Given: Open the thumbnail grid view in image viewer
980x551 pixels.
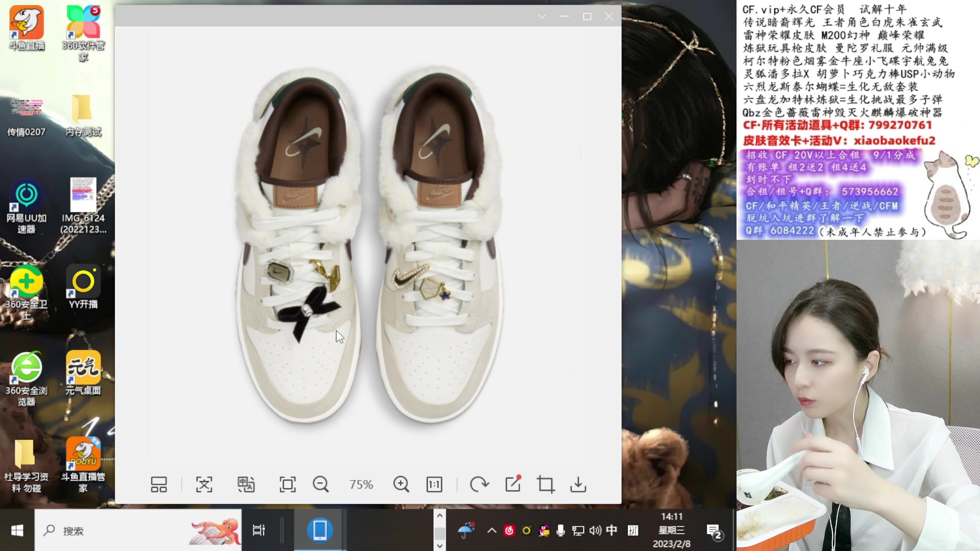Looking at the screenshot, I should click(x=159, y=485).
